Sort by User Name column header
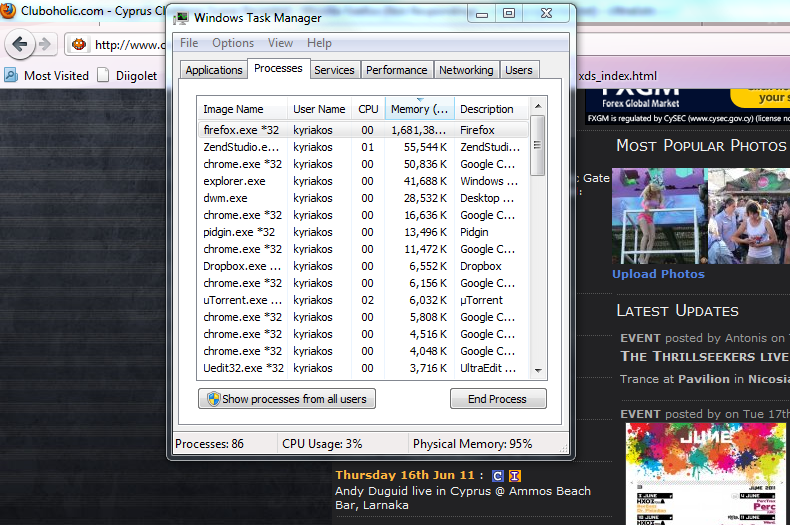Viewport: 790px width, 525px height. click(x=319, y=109)
